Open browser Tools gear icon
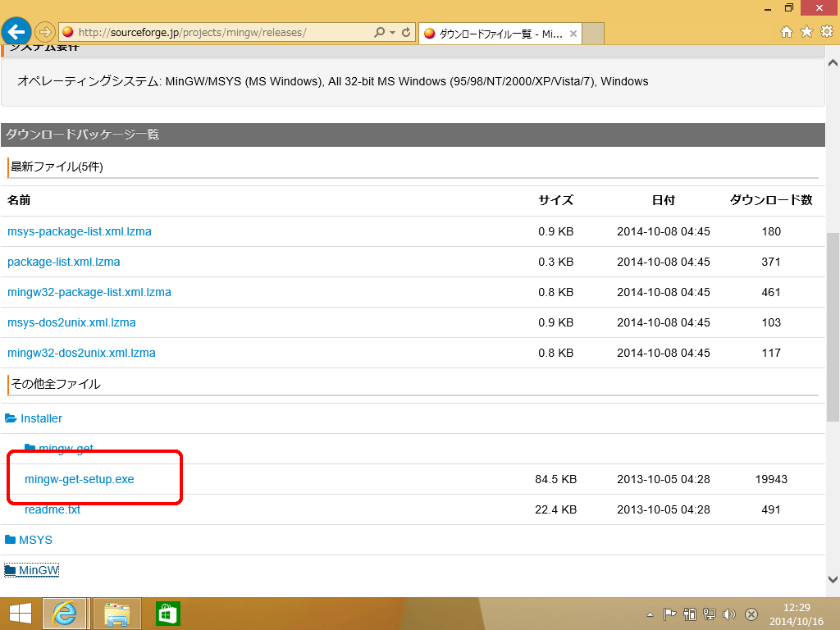This screenshot has width=840, height=630. pyautogui.click(x=827, y=32)
